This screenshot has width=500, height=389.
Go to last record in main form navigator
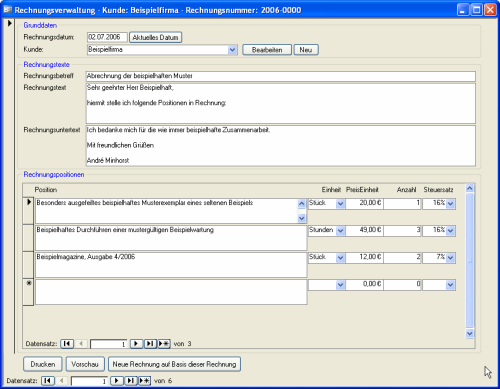coord(131,380)
